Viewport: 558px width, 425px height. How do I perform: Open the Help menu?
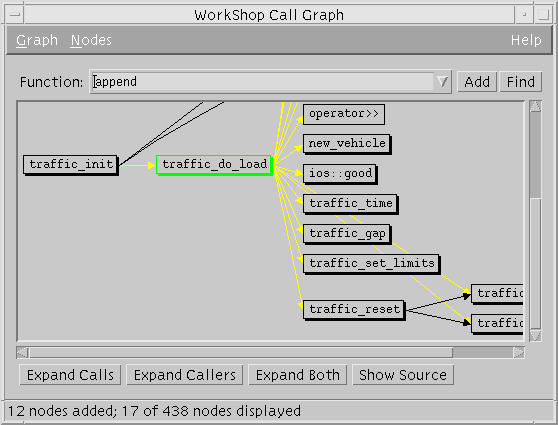click(x=526, y=40)
